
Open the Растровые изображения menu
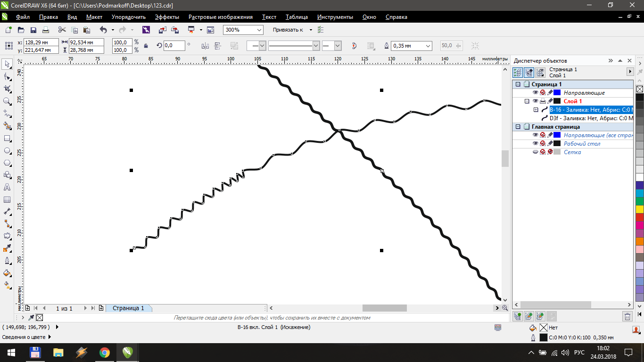221,17
